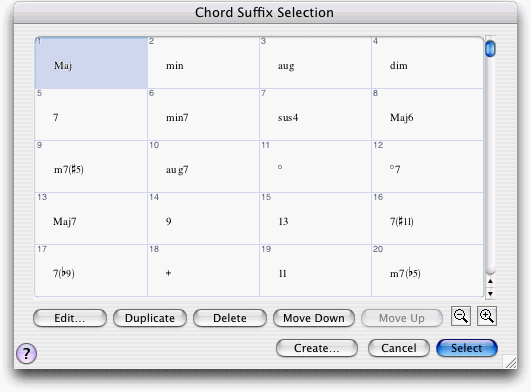
Task: Select the + suffix in cell 18
Action: tap(203, 270)
